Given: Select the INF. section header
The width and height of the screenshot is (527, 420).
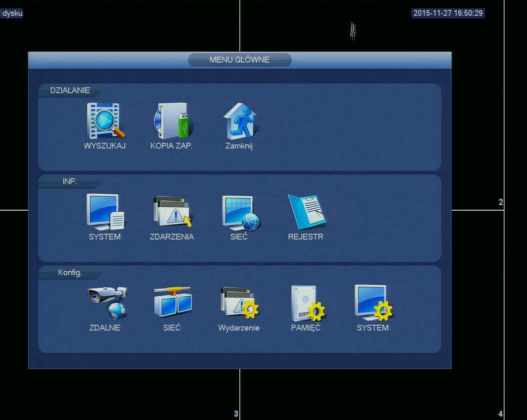Looking at the screenshot, I should pyautogui.click(x=70, y=181).
